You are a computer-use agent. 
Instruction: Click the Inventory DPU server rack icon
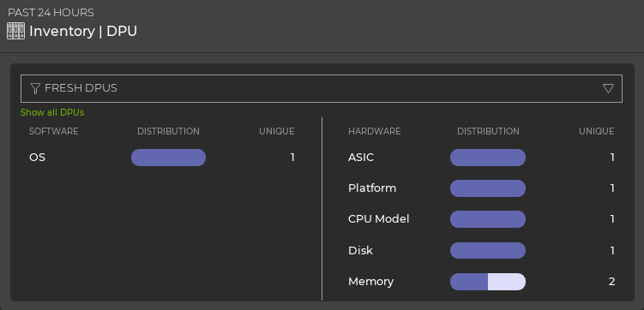(16, 31)
